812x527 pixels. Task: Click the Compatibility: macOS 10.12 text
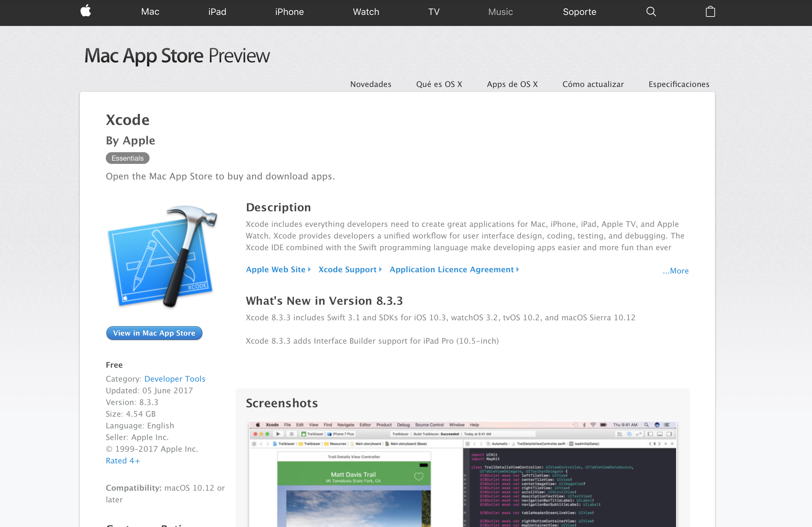(x=165, y=494)
